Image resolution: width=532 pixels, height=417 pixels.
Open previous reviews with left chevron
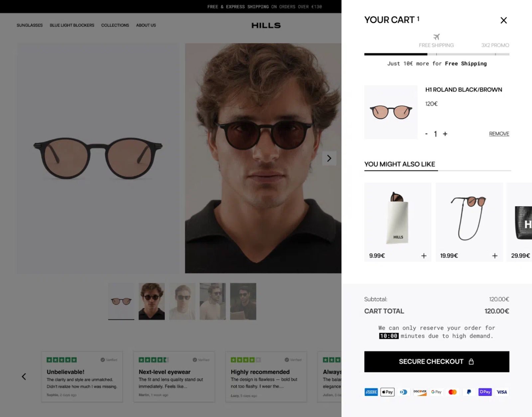point(24,376)
